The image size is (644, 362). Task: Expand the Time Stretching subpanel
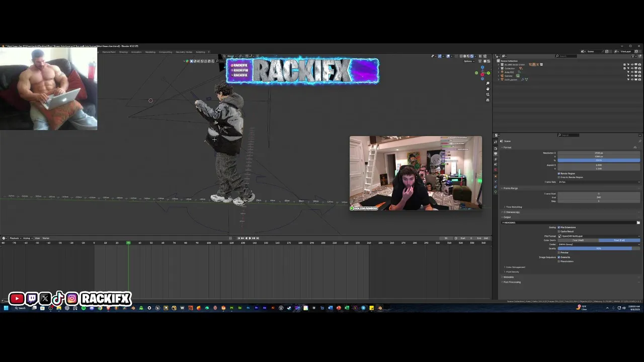point(513,207)
